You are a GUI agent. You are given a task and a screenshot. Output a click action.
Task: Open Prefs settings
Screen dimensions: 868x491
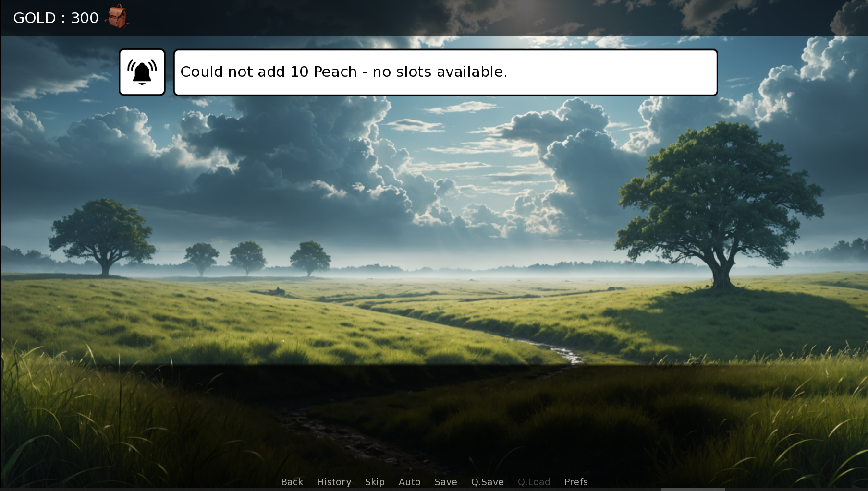pos(576,482)
